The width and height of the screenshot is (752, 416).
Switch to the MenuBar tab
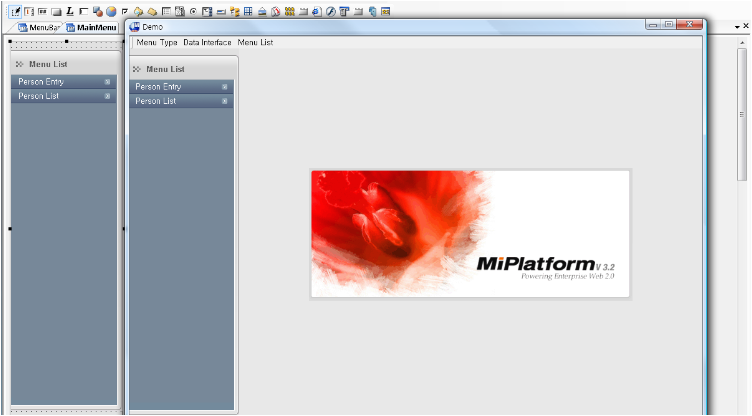pos(39,27)
